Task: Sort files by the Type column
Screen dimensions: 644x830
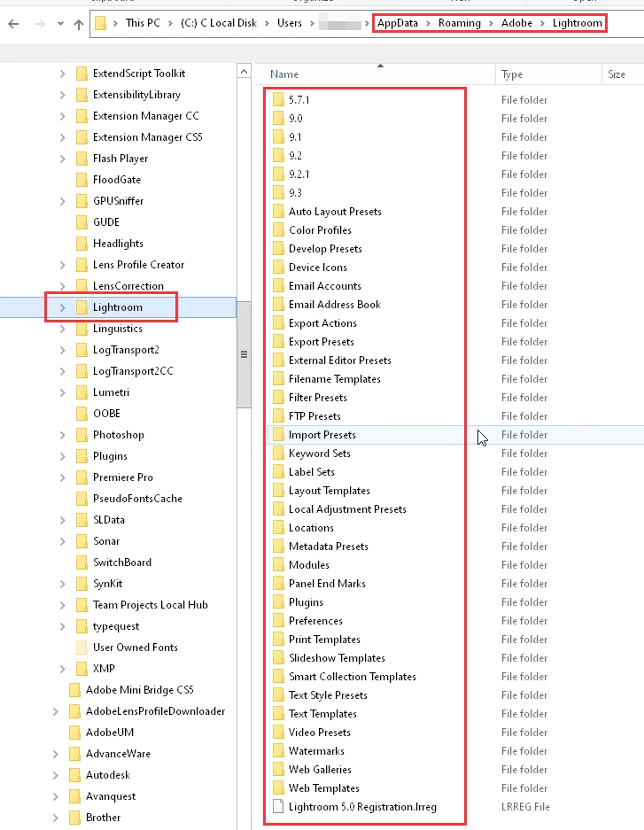Action: click(x=512, y=74)
